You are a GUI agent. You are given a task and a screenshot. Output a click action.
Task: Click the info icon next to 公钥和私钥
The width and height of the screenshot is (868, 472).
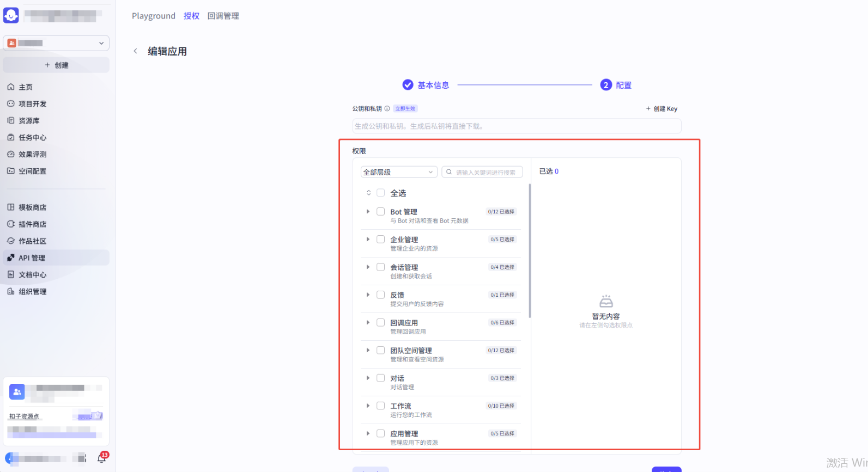[x=387, y=109]
